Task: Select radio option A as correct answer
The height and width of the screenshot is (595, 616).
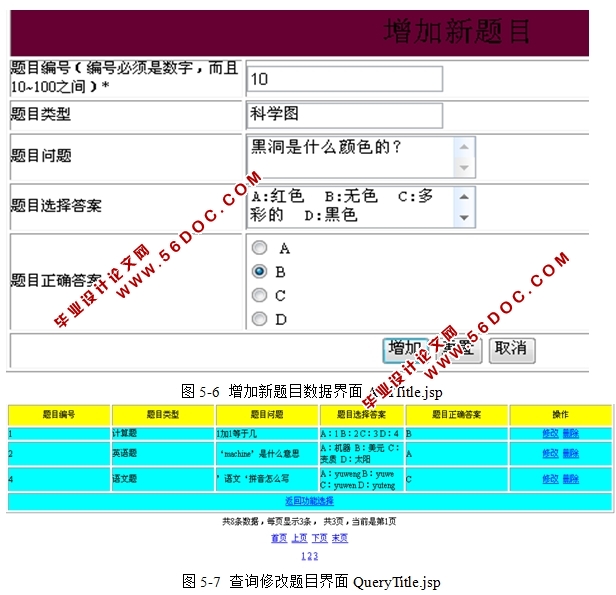Action: 259,248
